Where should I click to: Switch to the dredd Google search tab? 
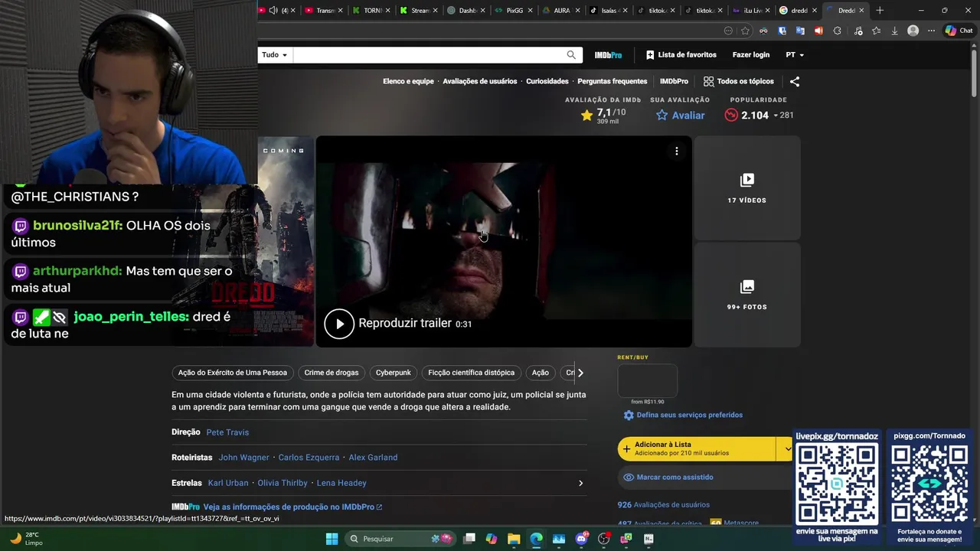coord(799,11)
